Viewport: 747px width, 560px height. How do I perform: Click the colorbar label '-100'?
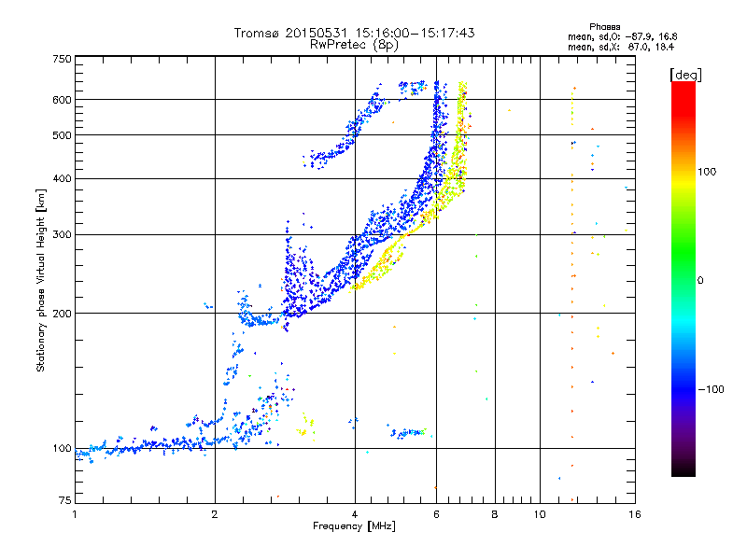[x=711, y=389]
